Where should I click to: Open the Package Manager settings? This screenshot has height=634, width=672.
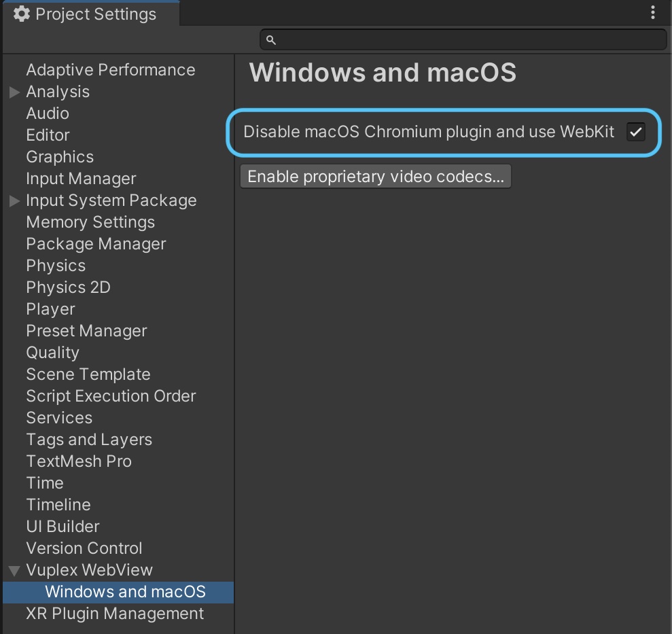coord(95,244)
